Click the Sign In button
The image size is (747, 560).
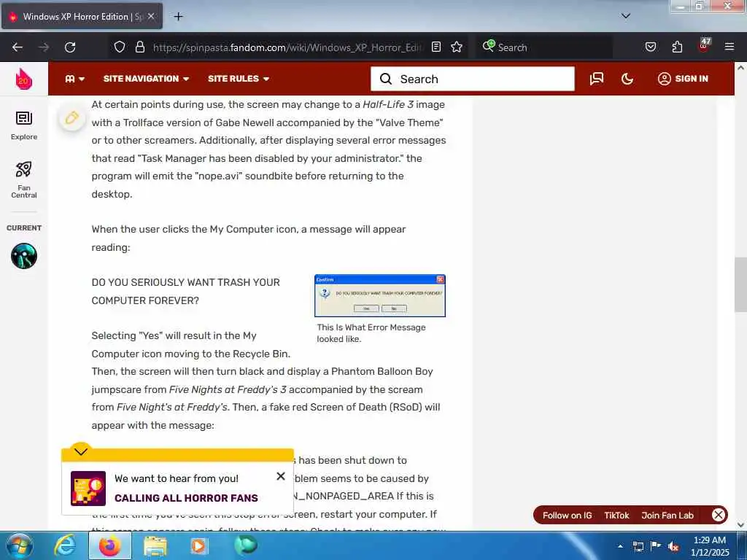click(683, 79)
